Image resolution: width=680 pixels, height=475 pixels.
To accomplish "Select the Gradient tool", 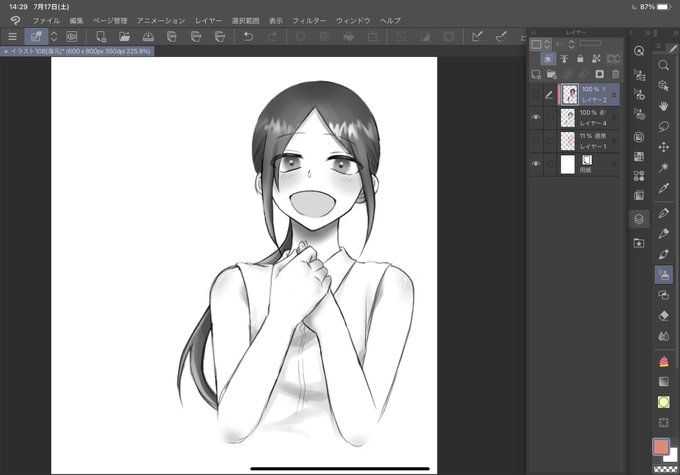I will (x=664, y=382).
